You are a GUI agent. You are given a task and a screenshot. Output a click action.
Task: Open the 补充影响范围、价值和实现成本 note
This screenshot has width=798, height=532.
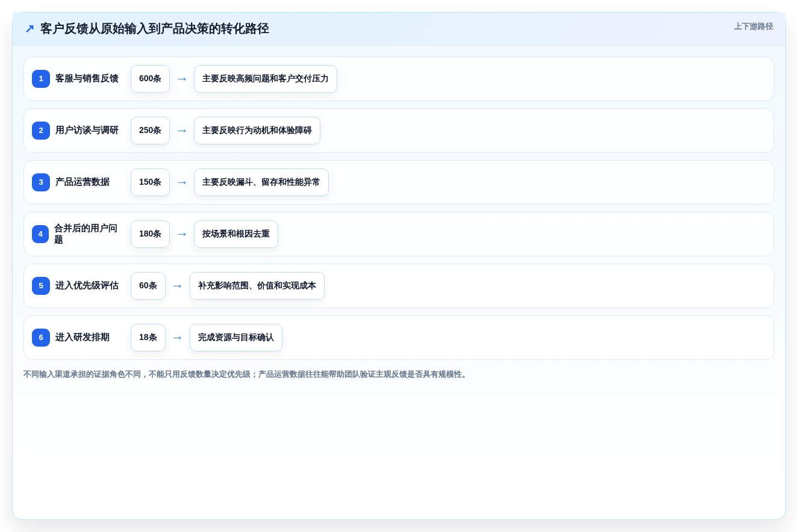257,286
